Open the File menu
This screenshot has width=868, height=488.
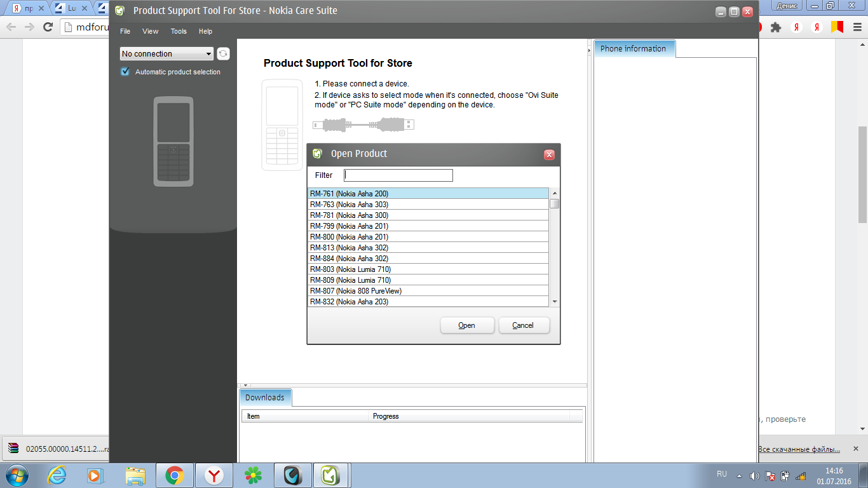click(x=125, y=31)
